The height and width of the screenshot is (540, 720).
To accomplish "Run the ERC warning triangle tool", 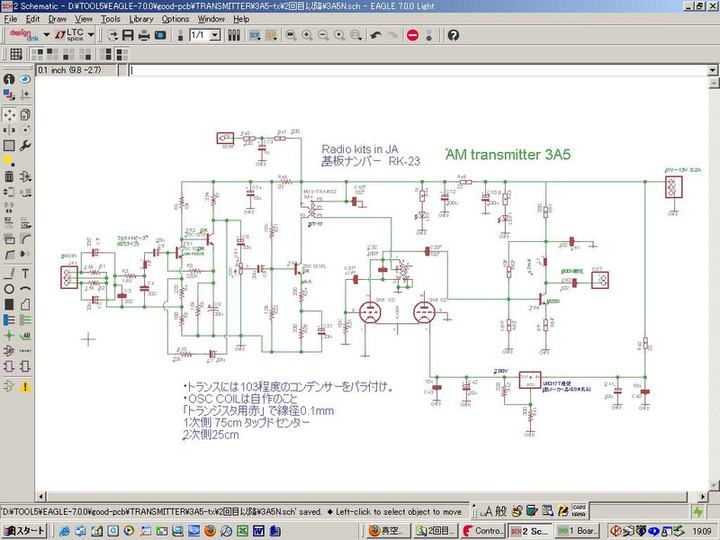I will 26,385.
